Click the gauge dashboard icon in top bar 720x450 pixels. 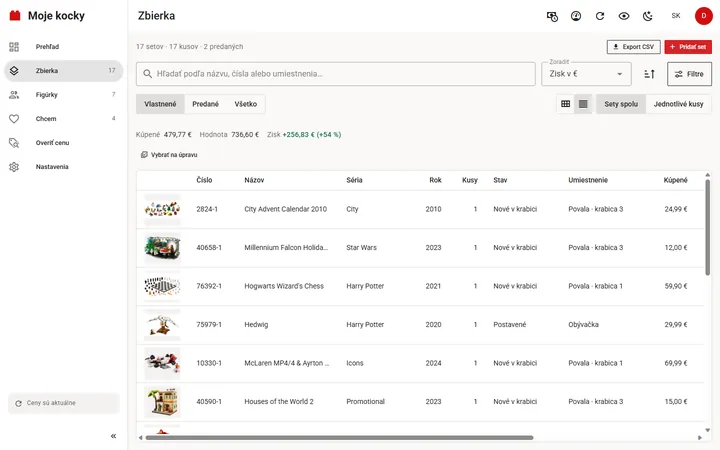(x=576, y=16)
